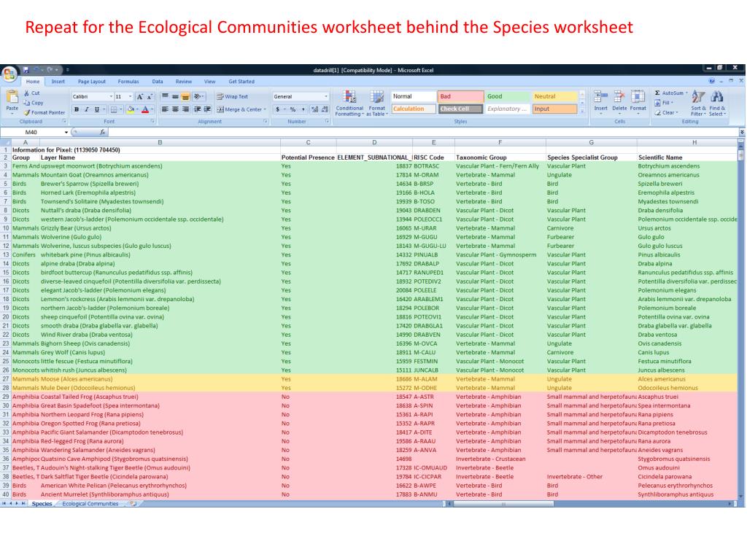Open Sort & Filter menu
The image size is (747, 560).
698,103
